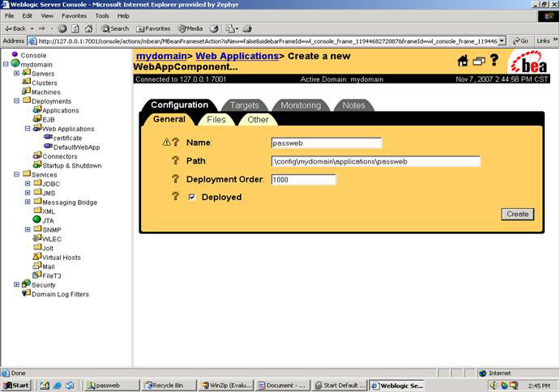This screenshot has height=392, width=560.
Task: Open Domain Log Filters node
Action: [60, 294]
